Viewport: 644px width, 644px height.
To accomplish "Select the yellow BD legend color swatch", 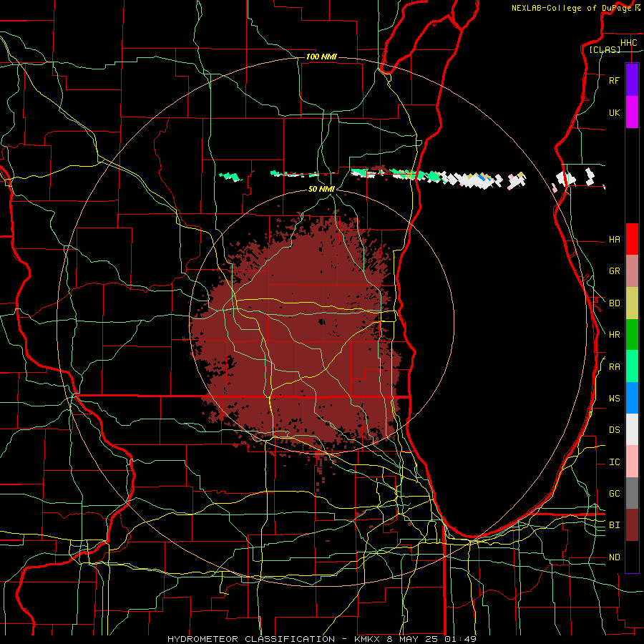I will click(x=632, y=303).
